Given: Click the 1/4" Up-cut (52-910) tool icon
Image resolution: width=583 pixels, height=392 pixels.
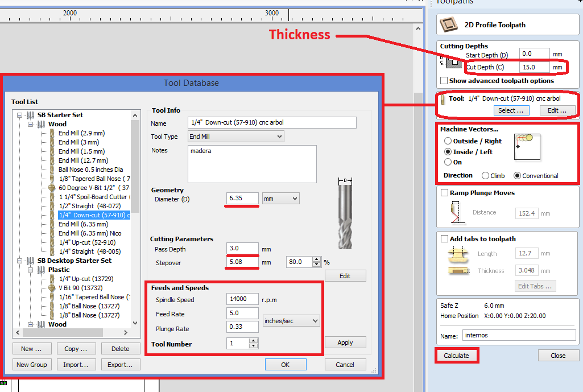Looking at the screenshot, I should click(52, 242).
